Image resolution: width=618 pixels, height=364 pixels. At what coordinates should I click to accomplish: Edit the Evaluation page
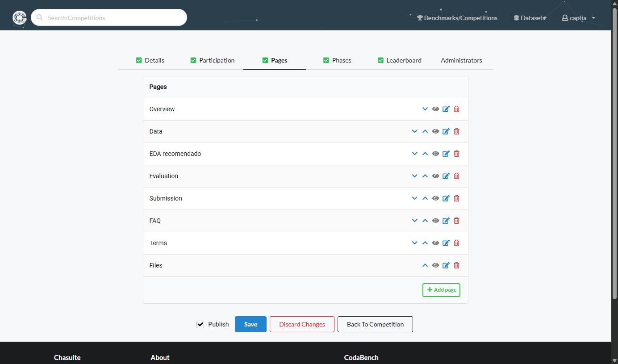446,176
